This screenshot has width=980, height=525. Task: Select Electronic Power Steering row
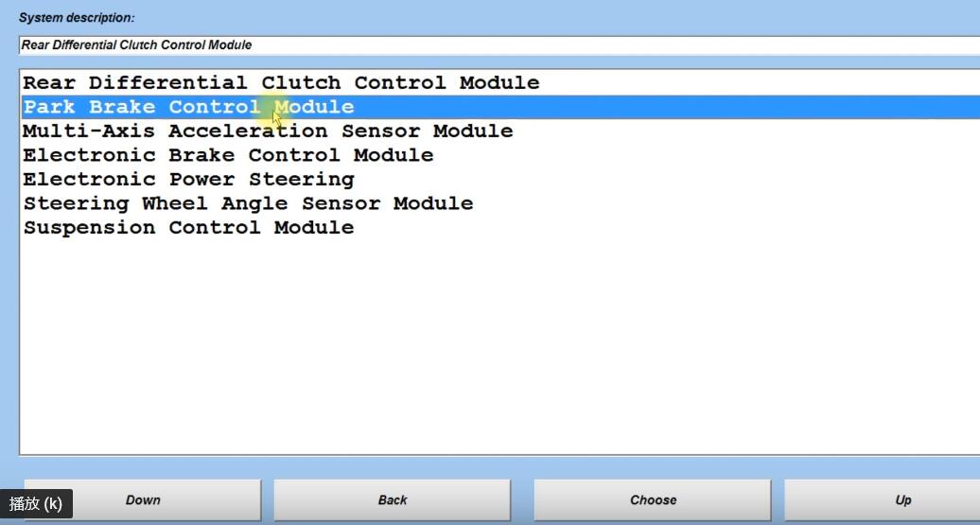500,180
